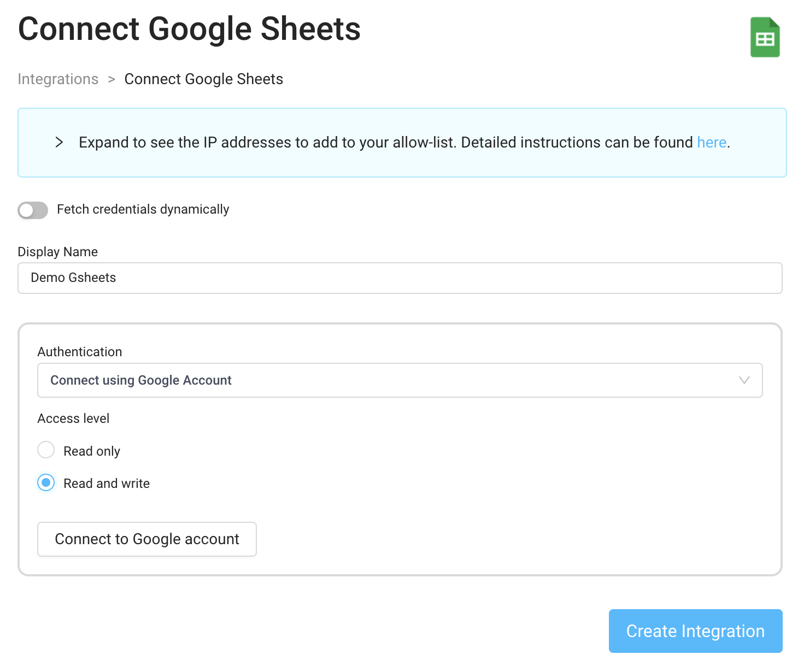
Task: Go back via the Integrations breadcrumb
Action: coord(58,79)
